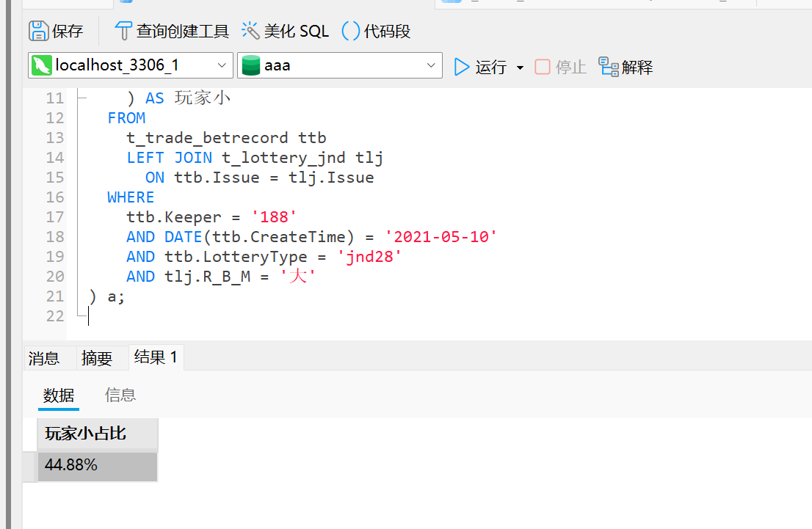Click the '2021-05-10' date string in line 18
This screenshot has width=812, height=529.
point(441,237)
